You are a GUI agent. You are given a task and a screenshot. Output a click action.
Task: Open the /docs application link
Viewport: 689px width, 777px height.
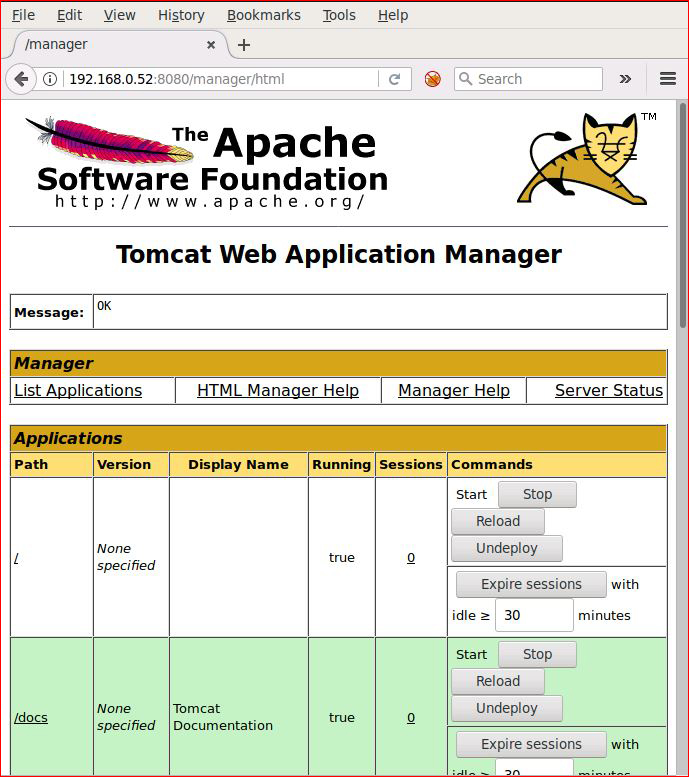[x=31, y=718]
